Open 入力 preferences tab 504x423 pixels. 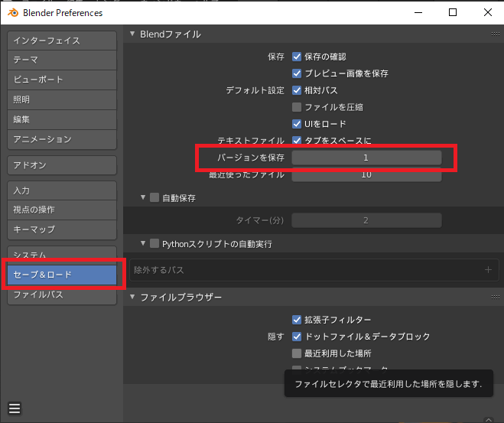point(62,190)
